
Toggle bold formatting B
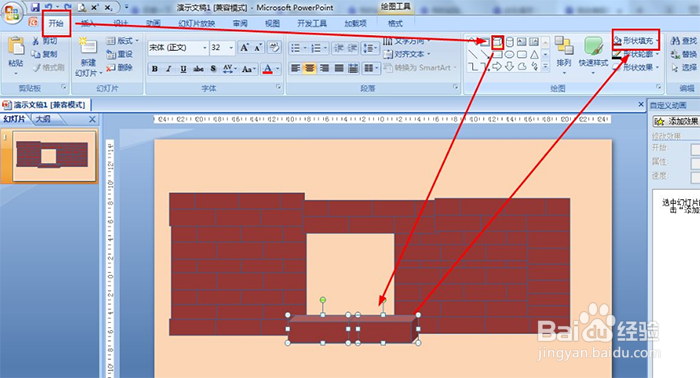click(x=154, y=69)
